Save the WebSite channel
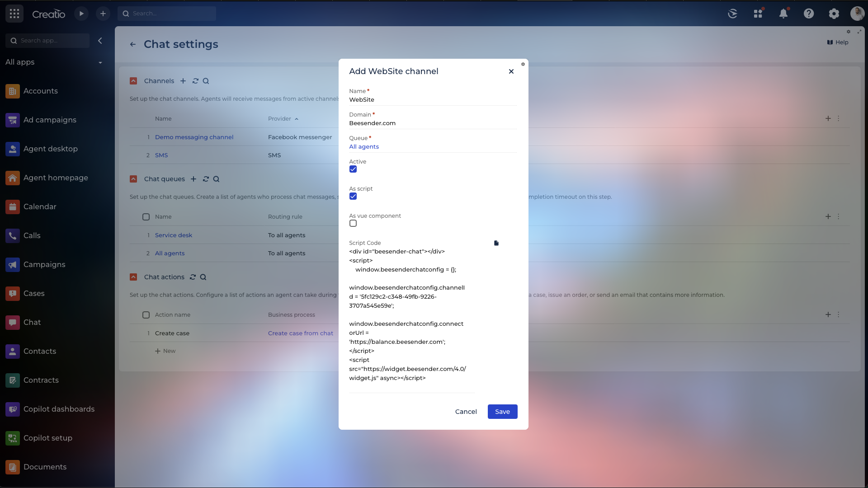The image size is (868, 488). [502, 412]
